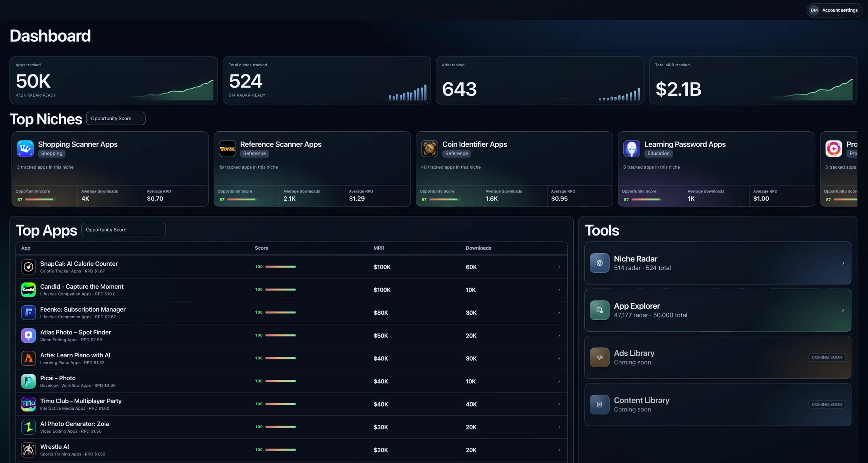This screenshot has width=868, height=463.
Task: Click the Shopping tag on Shopping Scanner Apps
Action: tap(51, 153)
